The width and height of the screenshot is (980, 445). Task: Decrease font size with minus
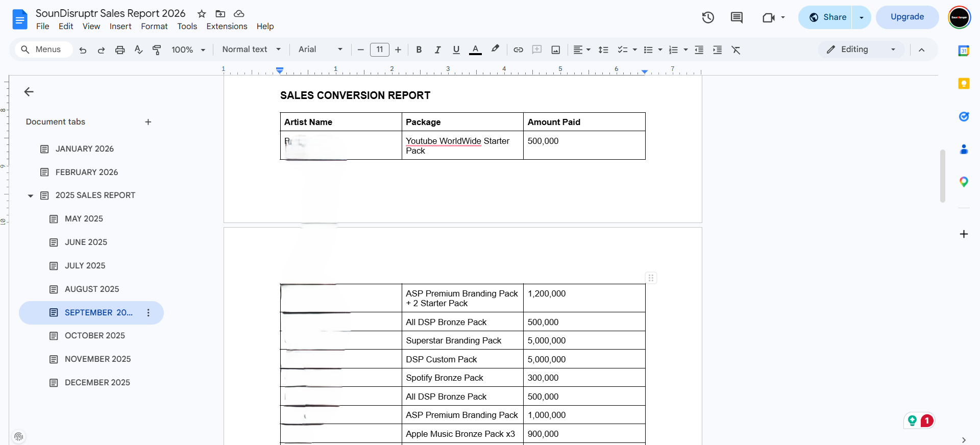click(360, 50)
